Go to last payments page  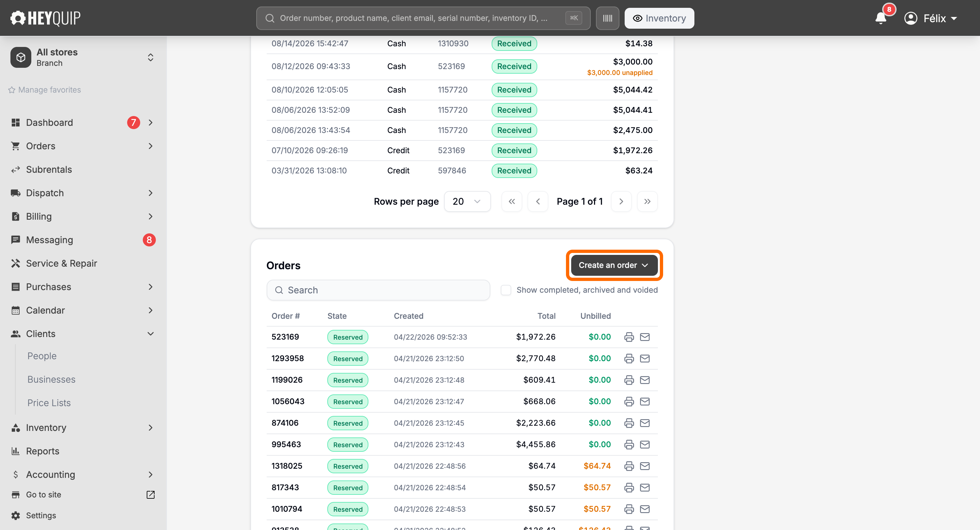[647, 201]
